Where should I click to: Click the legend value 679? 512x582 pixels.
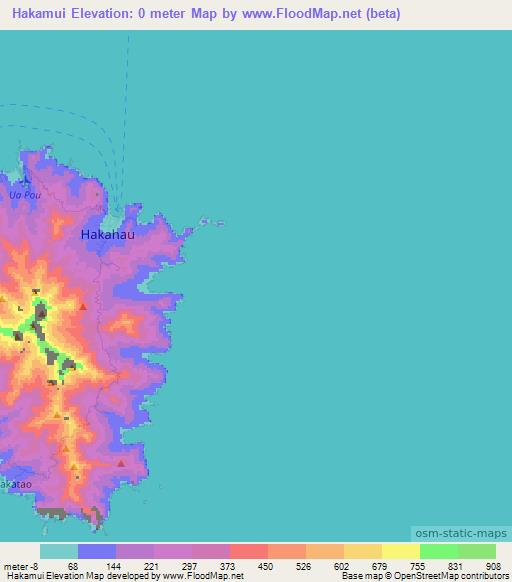click(379, 567)
